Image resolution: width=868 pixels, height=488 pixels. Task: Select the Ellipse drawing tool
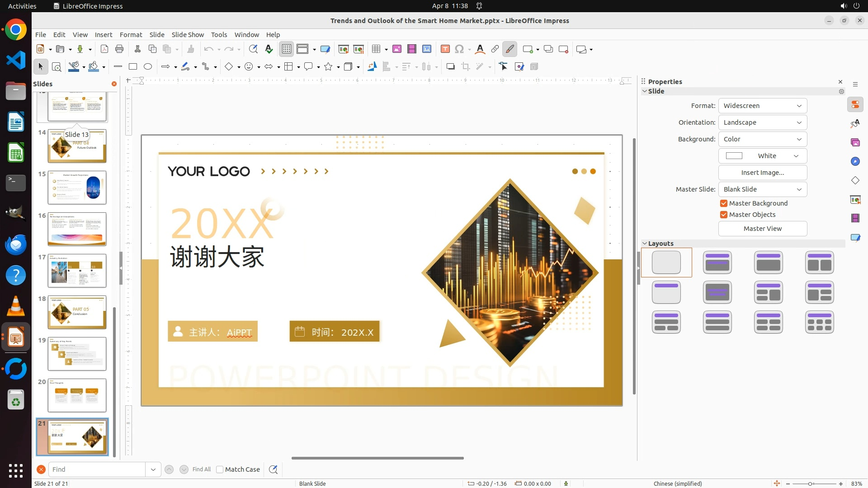(148, 67)
